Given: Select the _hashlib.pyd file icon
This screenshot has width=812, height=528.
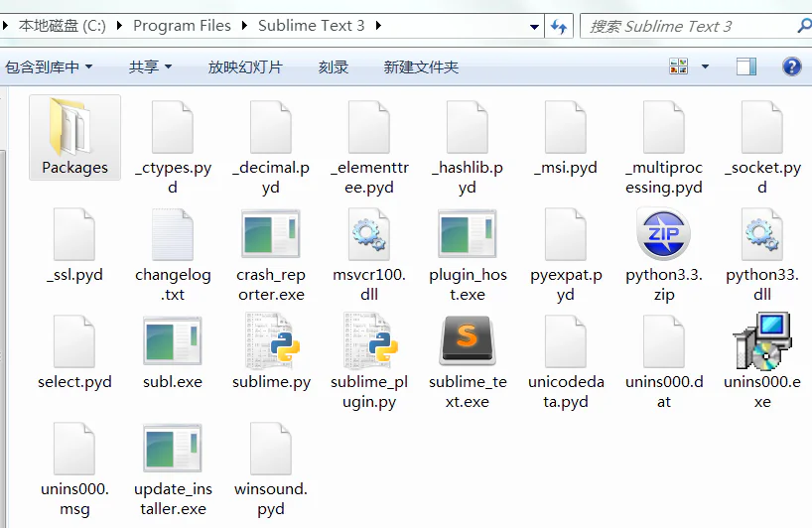Looking at the screenshot, I should coord(468,127).
